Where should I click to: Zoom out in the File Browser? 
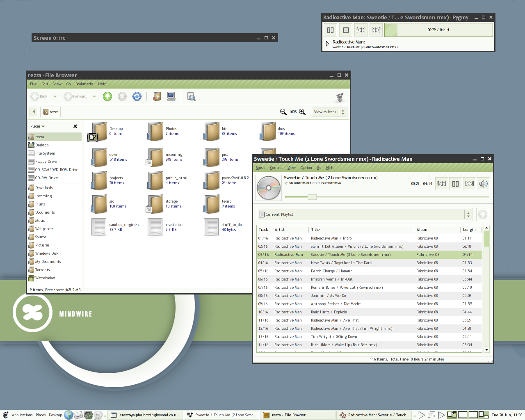click(x=283, y=112)
